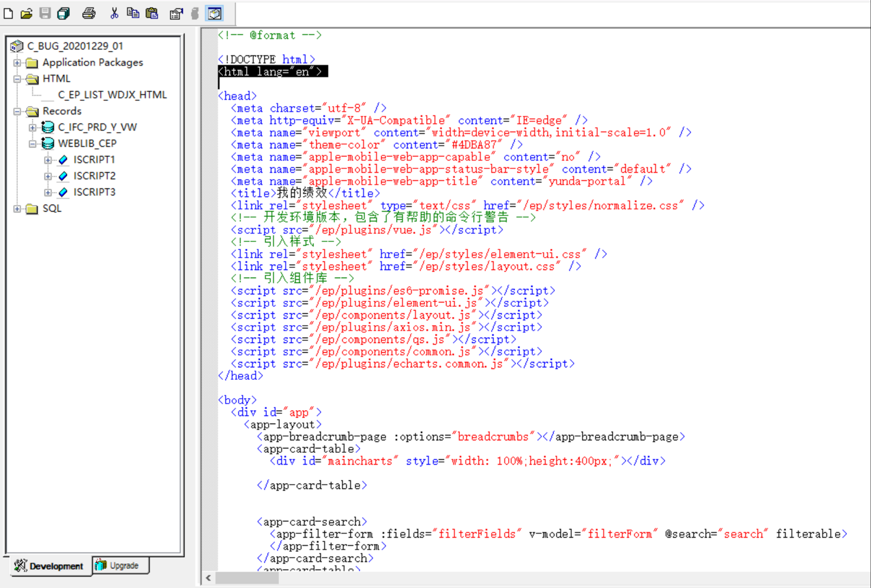
Task: Switch to the Upgrade tab
Action: click(x=120, y=566)
